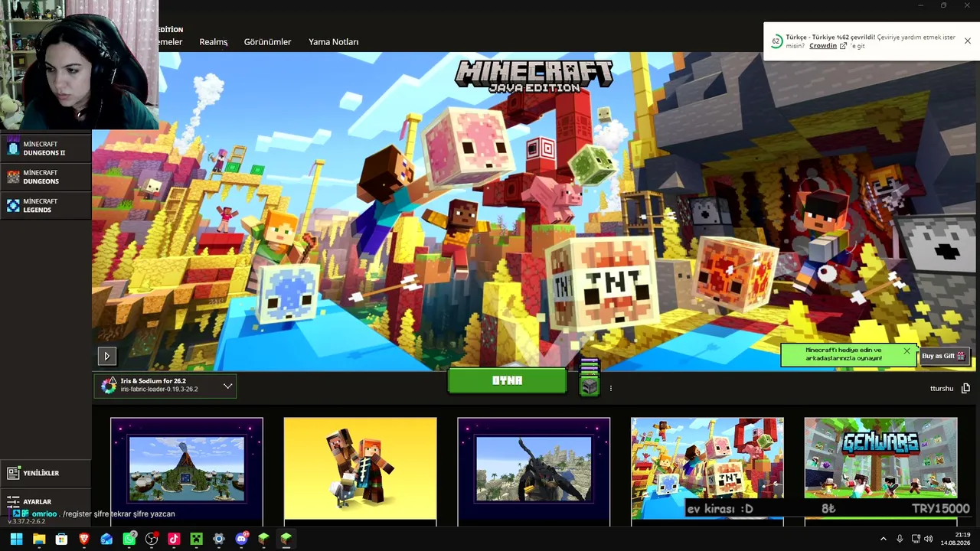Screen dimensions: 980x551
Task: Open the dragon screenshot news thumbnail
Action: tap(534, 471)
